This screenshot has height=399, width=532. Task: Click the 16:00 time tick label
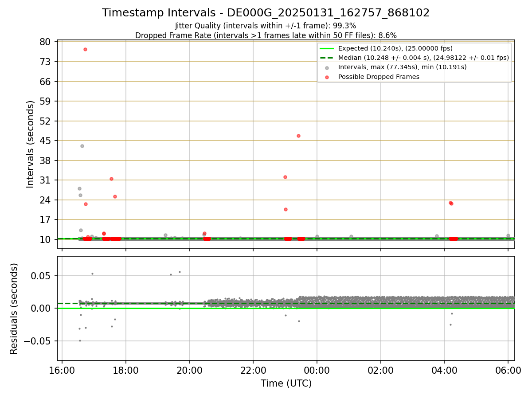click(62, 370)
